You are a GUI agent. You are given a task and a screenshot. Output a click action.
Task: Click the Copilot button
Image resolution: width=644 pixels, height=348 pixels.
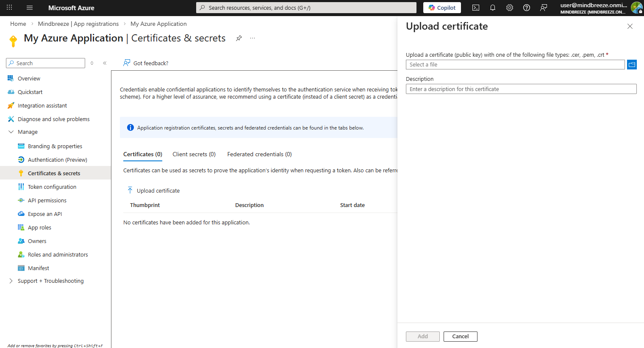click(x=442, y=8)
